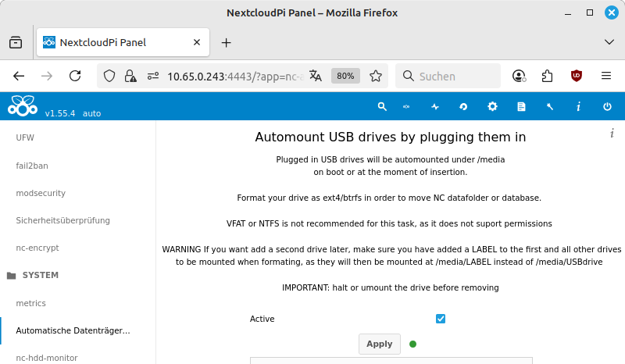Click the search magnifier icon in NextcloudPi header

tap(382, 106)
